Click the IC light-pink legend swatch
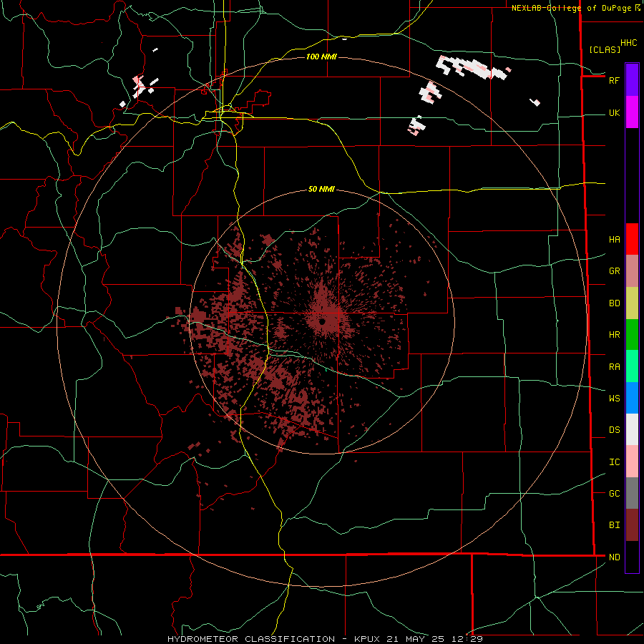 (632, 462)
